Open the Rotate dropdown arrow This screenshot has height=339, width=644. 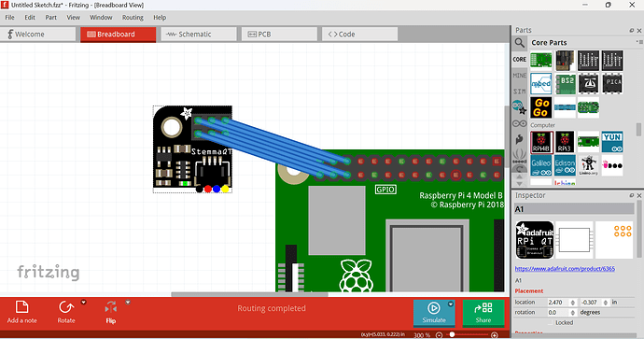[84, 303]
